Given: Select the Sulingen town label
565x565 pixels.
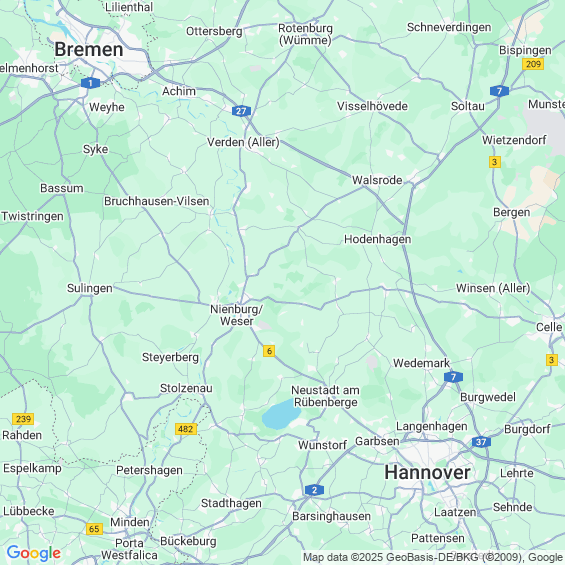Looking at the screenshot, I should pyautogui.click(x=90, y=288).
